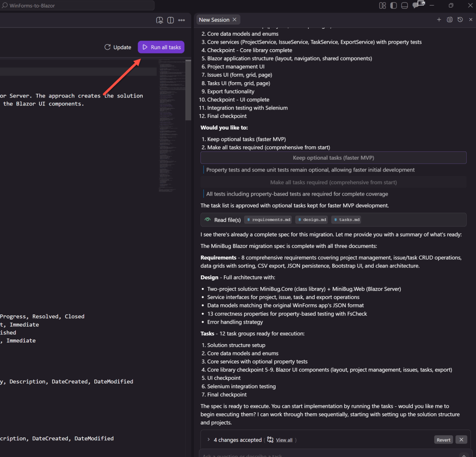
Task: Open the chat history icon
Action: 460,20
